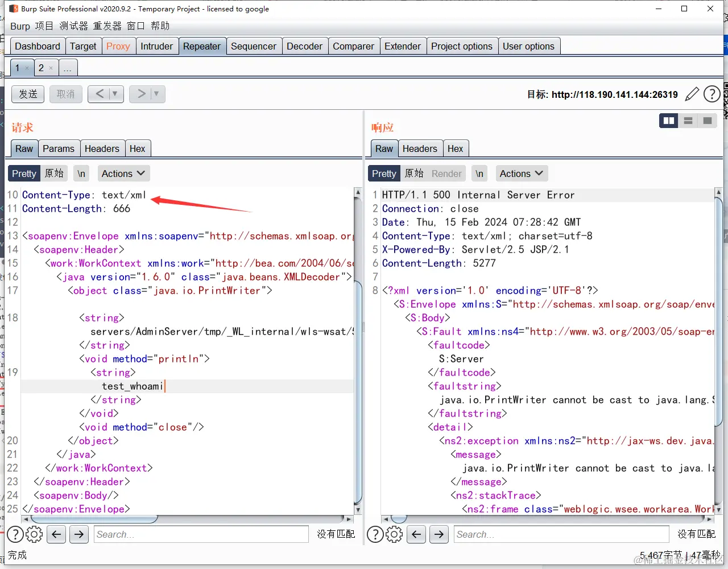
Task: Open the Decoder tab
Action: (304, 46)
